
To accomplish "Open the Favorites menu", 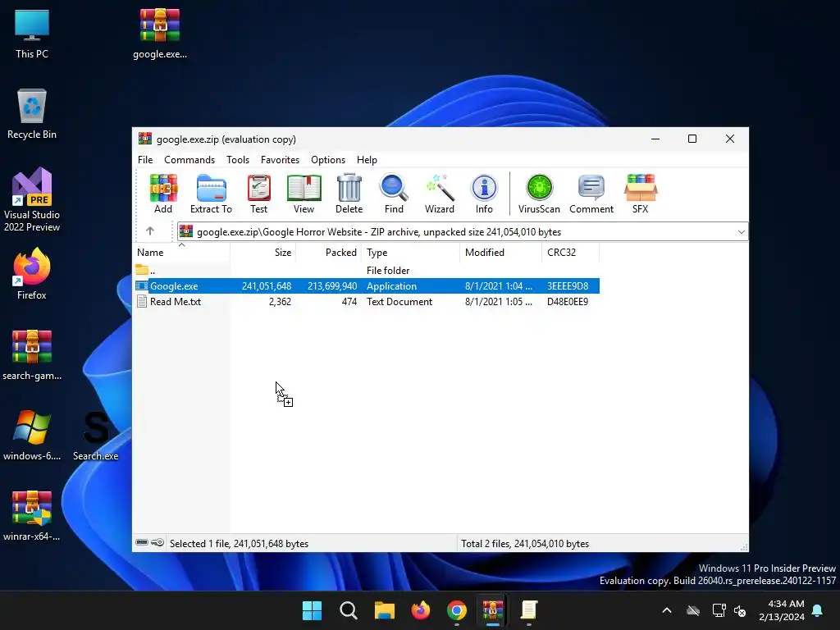I will (x=281, y=160).
